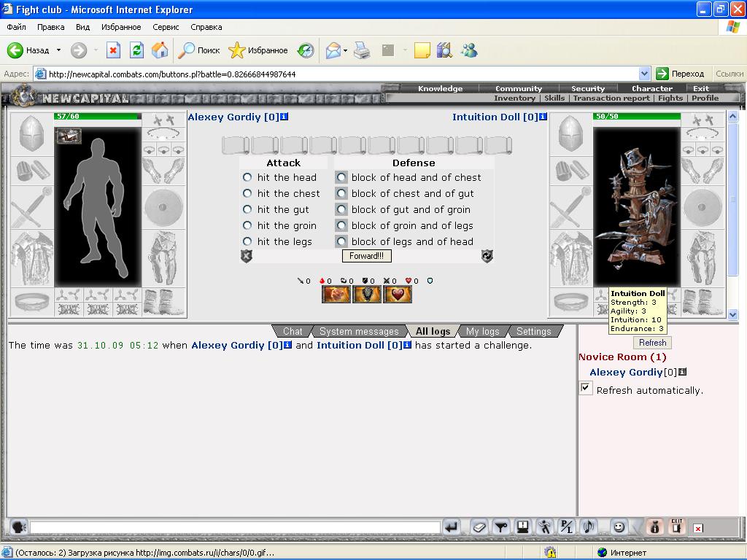Click the crossed swords weapon slot on player

[x=32, y=207]
